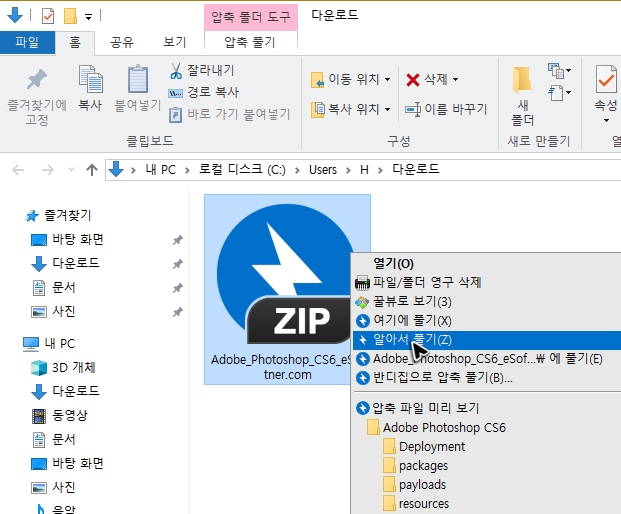
Task: Click the forward navigation arrow
Action: coord(48,170)
